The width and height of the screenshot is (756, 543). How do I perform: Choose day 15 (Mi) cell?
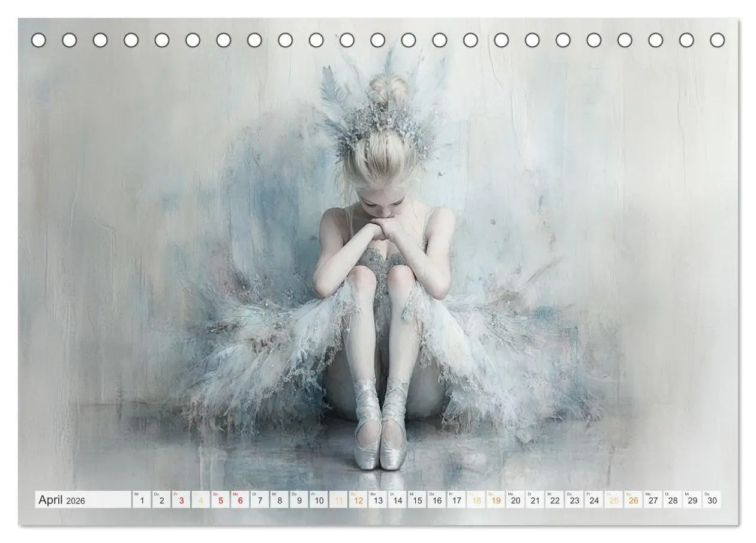tap(417, 500)
